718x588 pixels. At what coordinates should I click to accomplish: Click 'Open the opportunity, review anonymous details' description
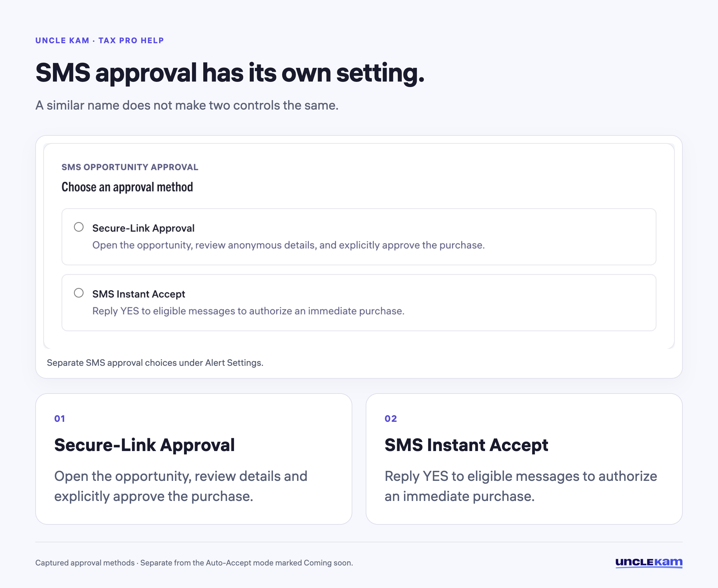tap(288, 245)
